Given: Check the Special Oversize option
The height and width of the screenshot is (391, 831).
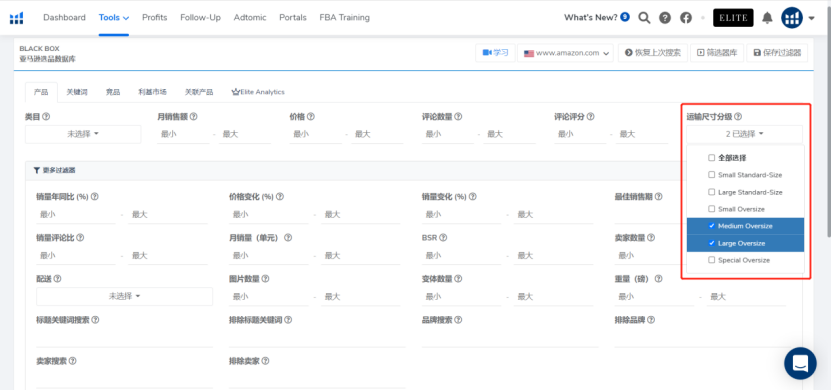Looking at the screenshot, I should tap(711, 260).
